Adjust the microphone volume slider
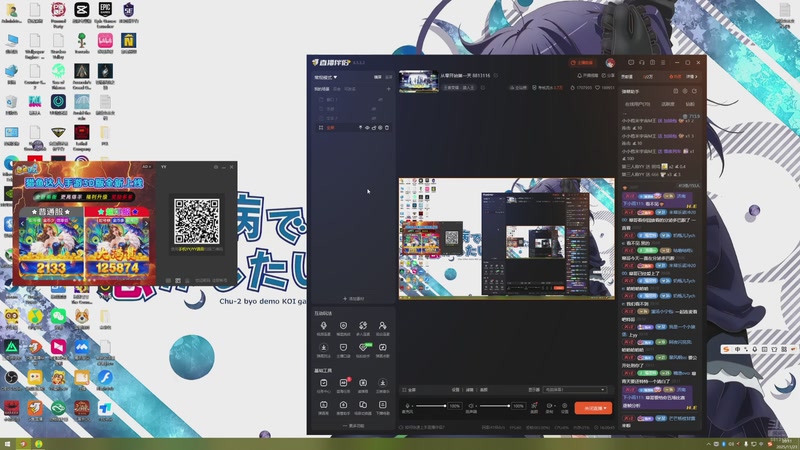The image size is (800, 450). [431, 406]
